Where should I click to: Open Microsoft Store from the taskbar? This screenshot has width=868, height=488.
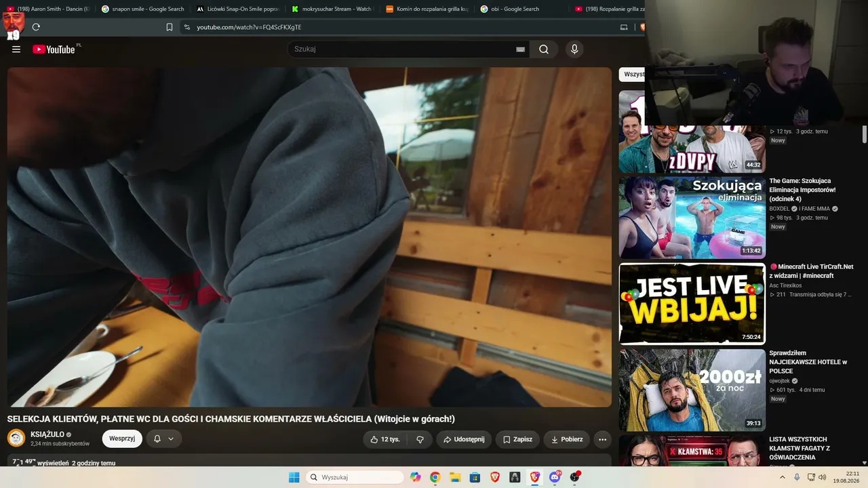point(475,477)
